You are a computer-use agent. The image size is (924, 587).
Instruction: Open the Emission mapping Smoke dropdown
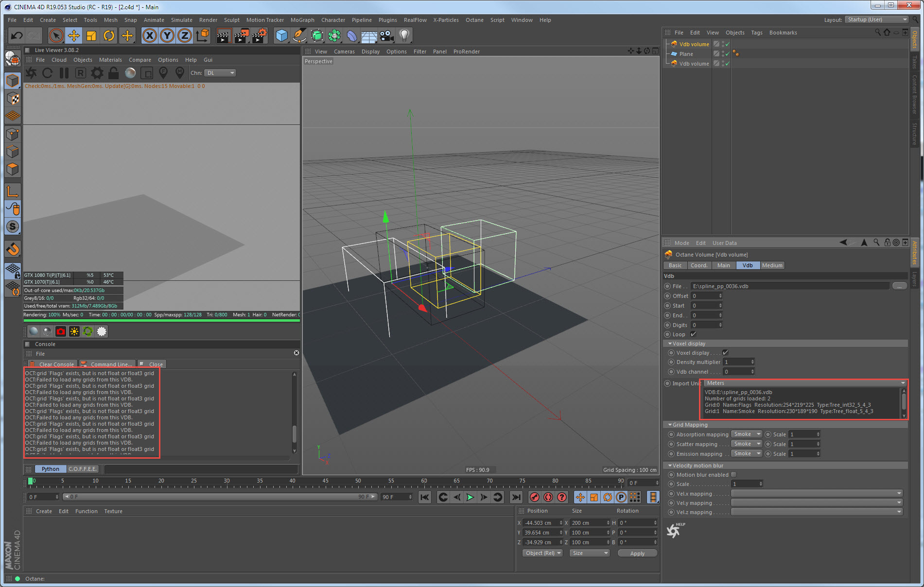[x=747, y=454]
